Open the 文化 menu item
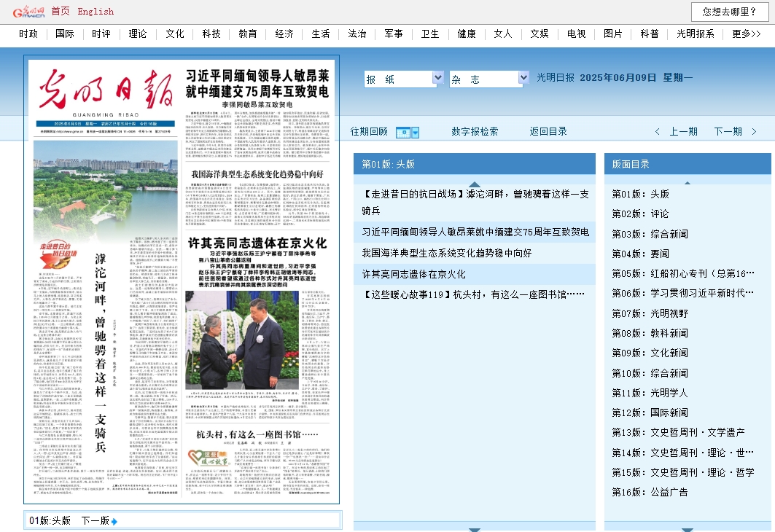The image size is (775, 532). [x=174, y=34]
